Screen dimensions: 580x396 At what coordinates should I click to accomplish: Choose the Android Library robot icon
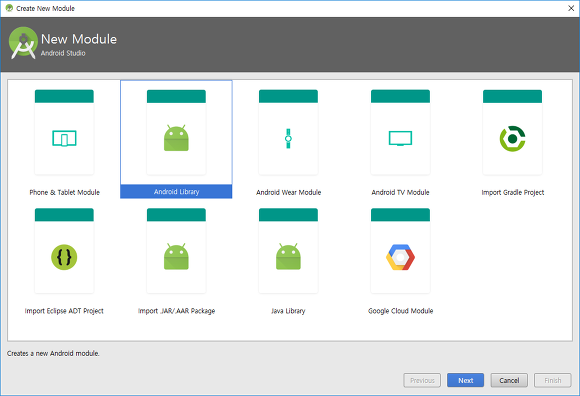click(176, 138)
